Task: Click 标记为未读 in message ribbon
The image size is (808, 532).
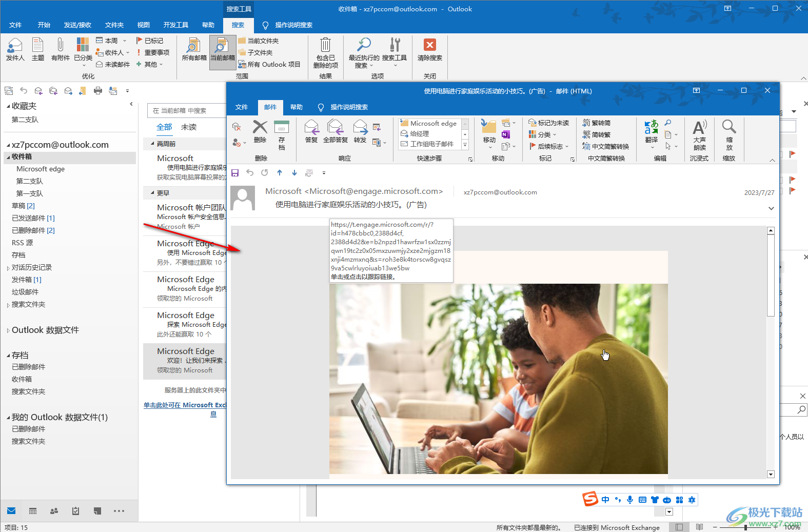Action: click(549, 123)
